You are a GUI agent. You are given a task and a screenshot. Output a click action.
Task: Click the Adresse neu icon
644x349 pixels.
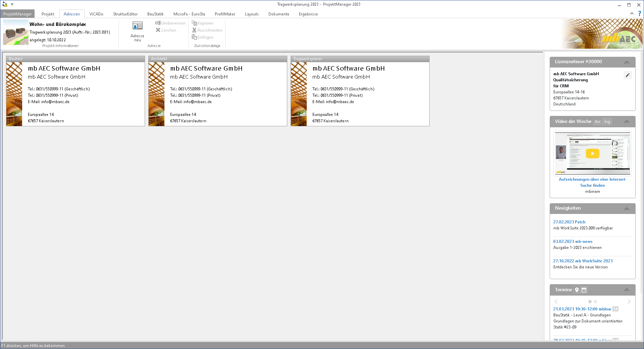point(137,26)
